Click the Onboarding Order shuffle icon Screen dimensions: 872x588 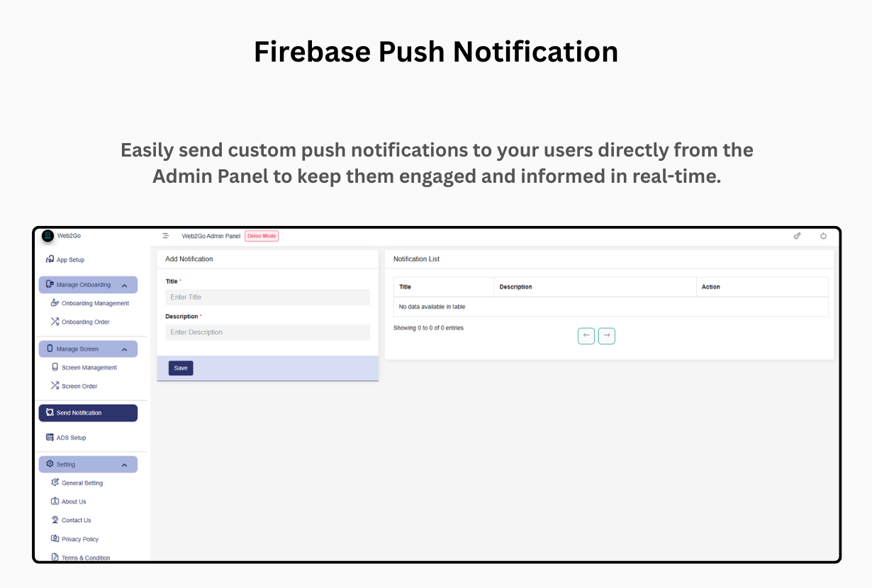click(x=55, y=321)
